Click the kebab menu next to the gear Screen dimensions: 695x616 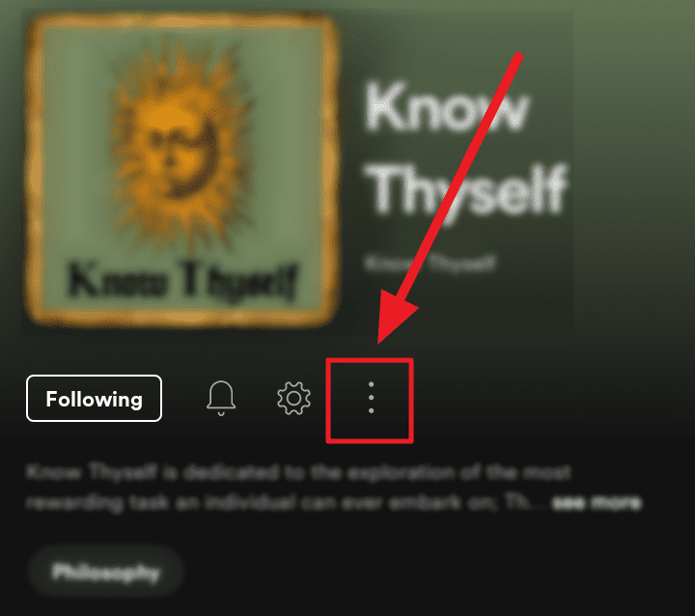371,398
